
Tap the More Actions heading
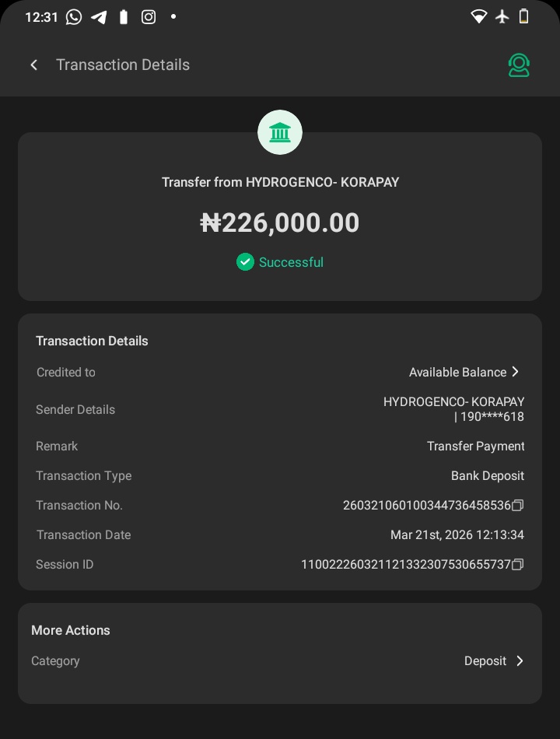click(x=71, y=631)
